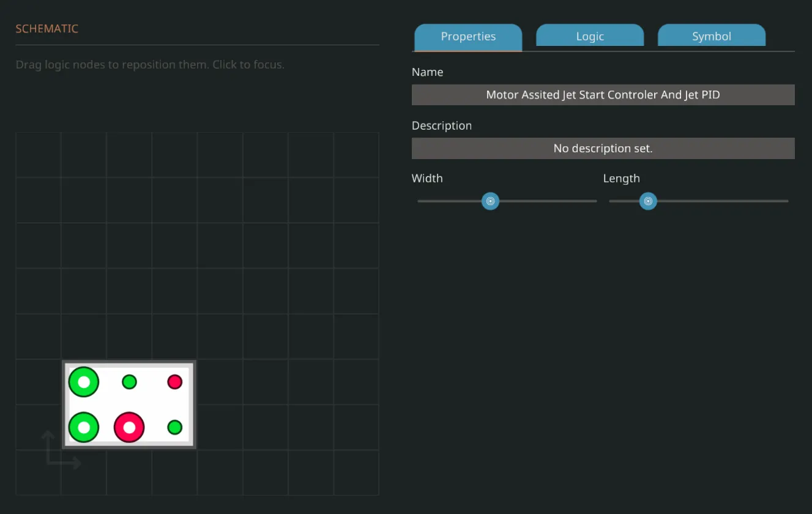Image resolution: width=812 pixels, height=514 pixels.
Task: Click the far right end of Length track
Action: 786,201
